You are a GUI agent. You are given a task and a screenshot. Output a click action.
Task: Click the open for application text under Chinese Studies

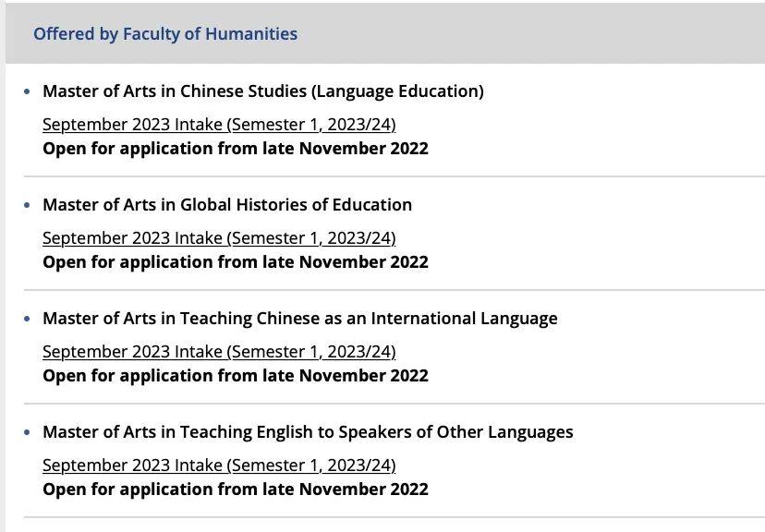[x=236, y=149]
